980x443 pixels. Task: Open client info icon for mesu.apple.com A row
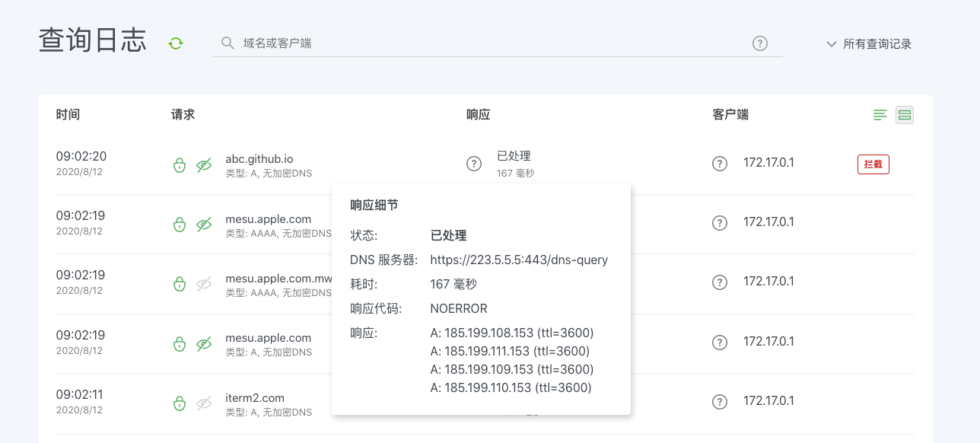point(720,342)
